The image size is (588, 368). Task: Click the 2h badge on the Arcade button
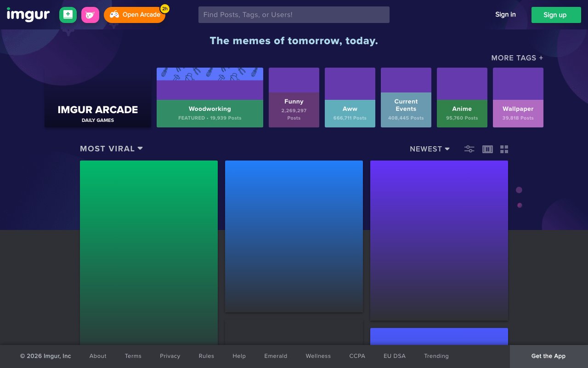pyautogui.click(x=164, y=9)
